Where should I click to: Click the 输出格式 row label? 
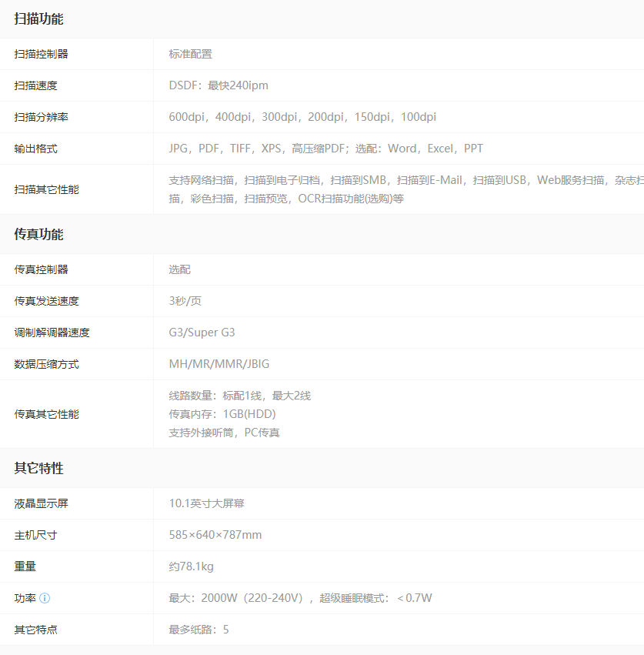click(x=36, y=149)
